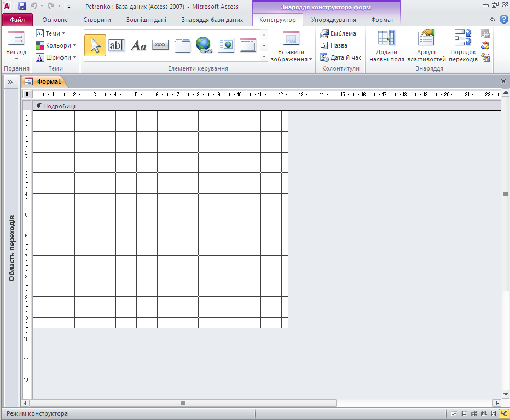This screenshot has height=420, width=510.
Task: Save the form using the floppy disk icon
Action: pos(22,6)
